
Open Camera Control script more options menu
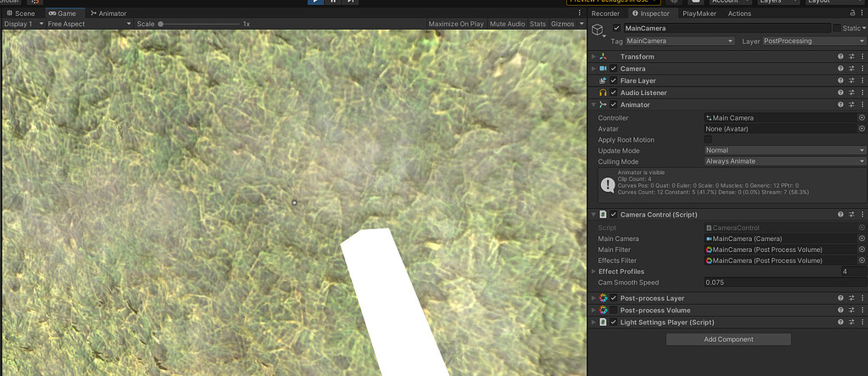[862, 215]
